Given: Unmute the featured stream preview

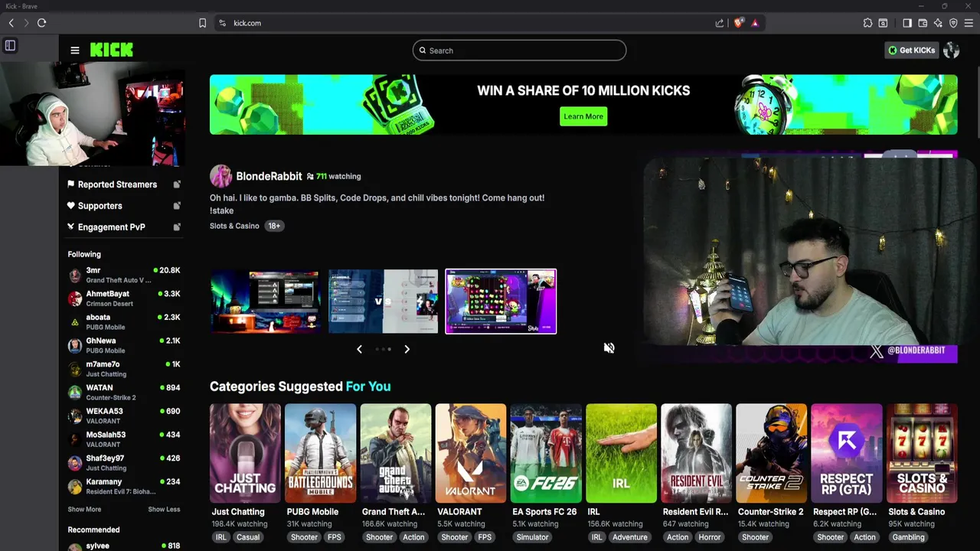Looking at the screenshot, I should point(609,348).
